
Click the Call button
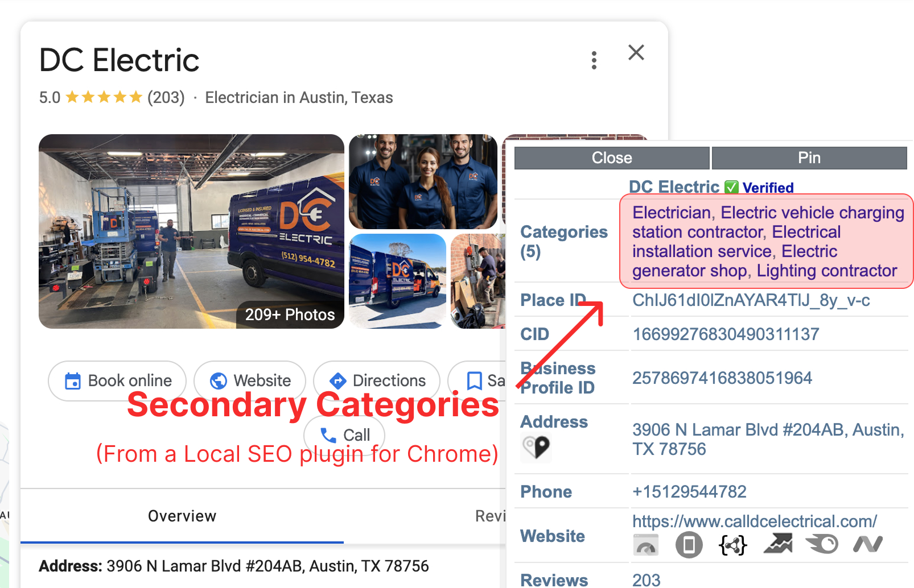click(344, 435)
